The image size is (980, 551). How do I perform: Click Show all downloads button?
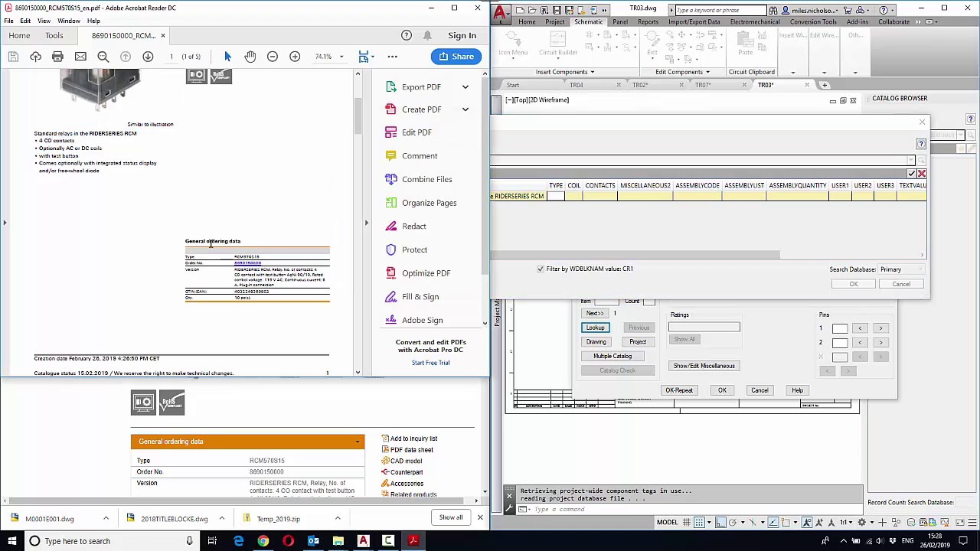pos(451,518)
